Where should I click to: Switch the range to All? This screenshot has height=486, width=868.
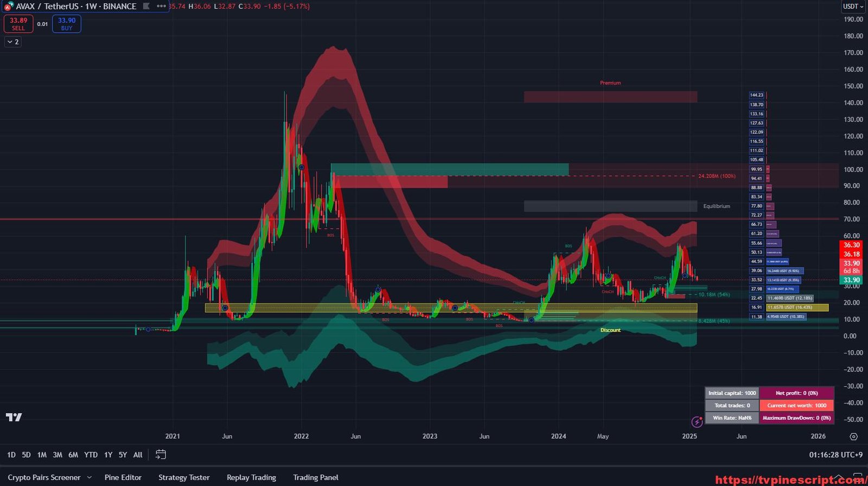138,455
